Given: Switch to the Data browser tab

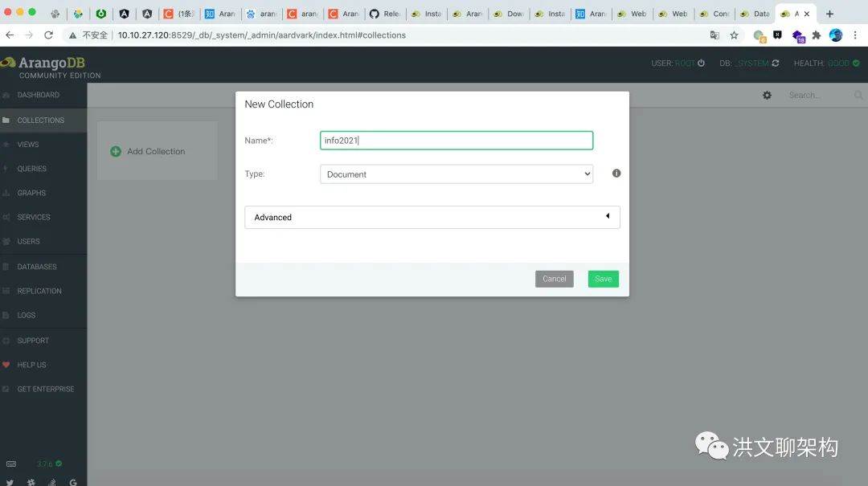Looking at the screenshot, I should coord(755,14).
